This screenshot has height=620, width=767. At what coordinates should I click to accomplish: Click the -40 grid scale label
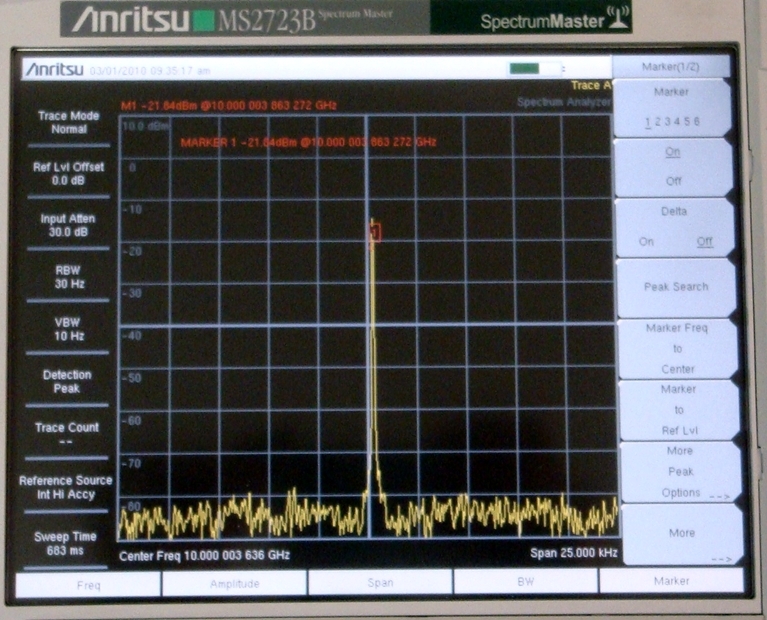(x=132, y=336)
